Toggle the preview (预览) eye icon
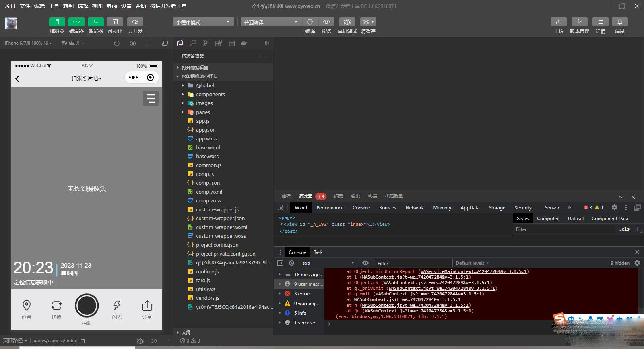The image size is (644, 349). 326,22
